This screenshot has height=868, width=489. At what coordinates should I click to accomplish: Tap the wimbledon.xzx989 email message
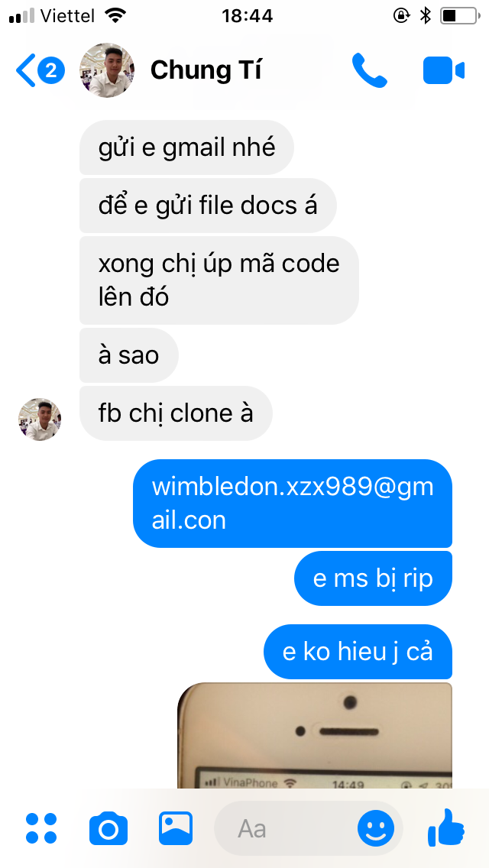[x=293, y=504]
